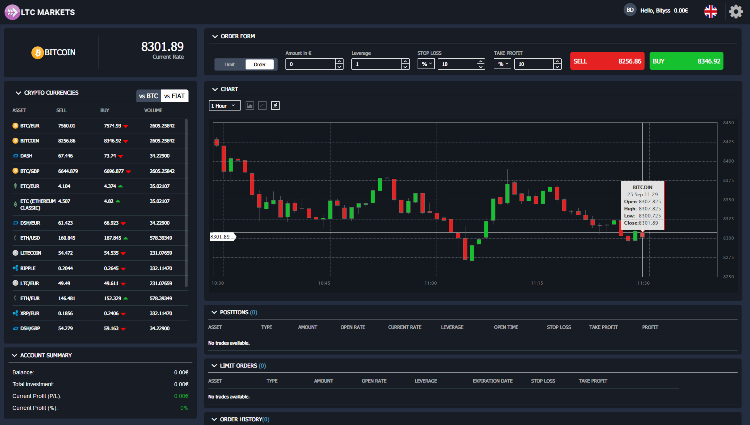Collapse the Chart panel
Screen dimensions: 750x425
[x=215, y=89]
